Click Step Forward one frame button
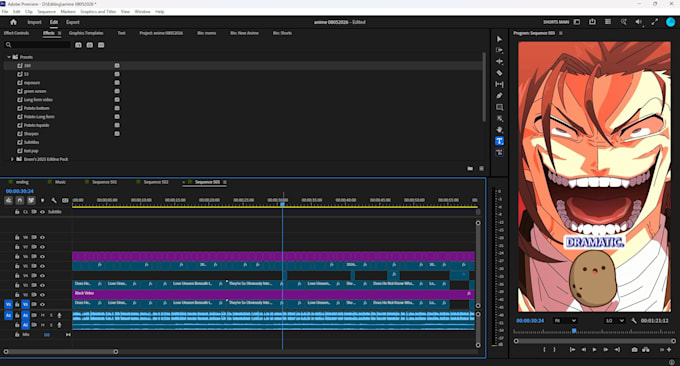680x366 pixels. click(606, 350)
